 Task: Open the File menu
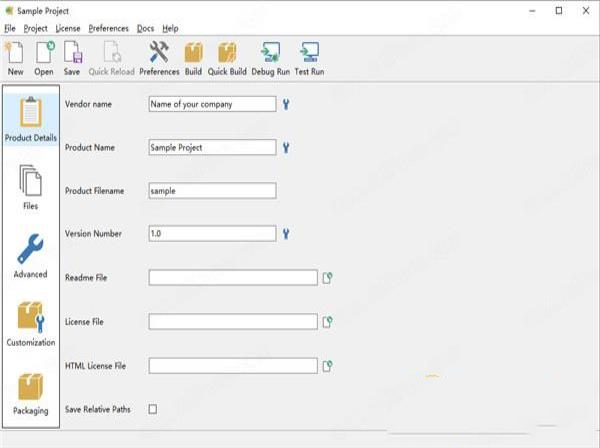[x=10, y=28]
